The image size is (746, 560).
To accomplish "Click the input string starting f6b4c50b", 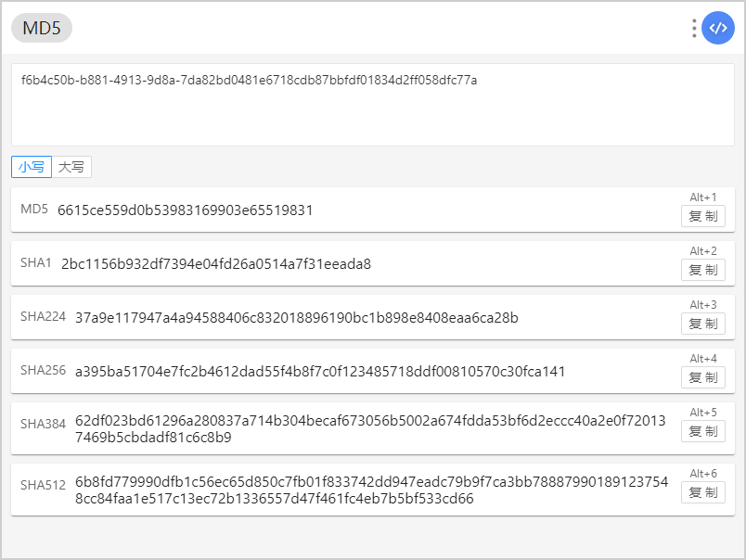I will (249, 80).
